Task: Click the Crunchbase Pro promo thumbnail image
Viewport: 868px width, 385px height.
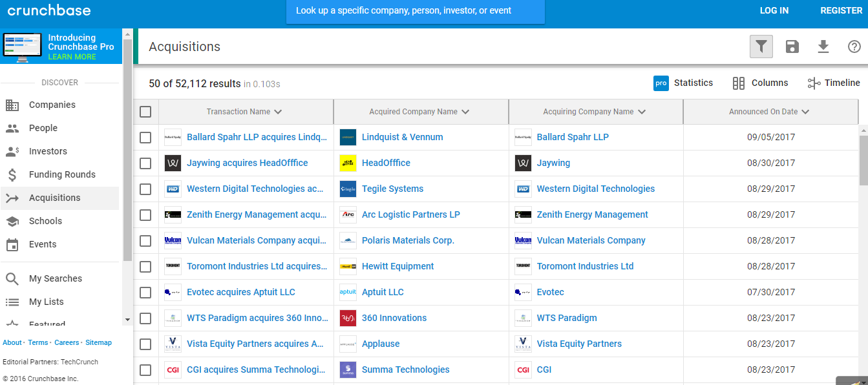Action: 23,47
